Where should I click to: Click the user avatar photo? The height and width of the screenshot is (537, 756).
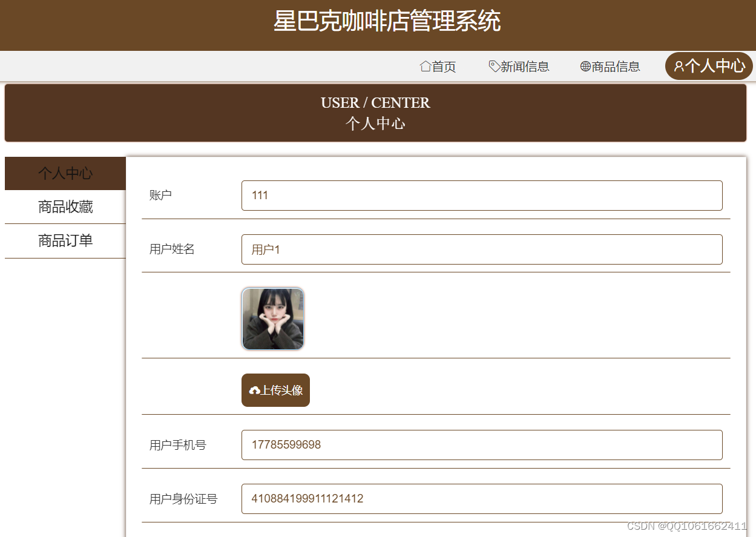272,318
